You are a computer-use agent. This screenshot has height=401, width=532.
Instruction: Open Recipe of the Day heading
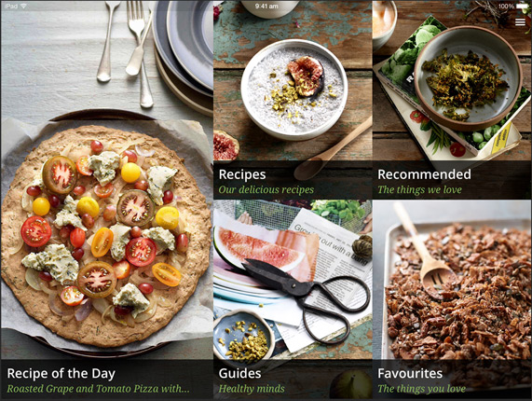pos(61,374)
